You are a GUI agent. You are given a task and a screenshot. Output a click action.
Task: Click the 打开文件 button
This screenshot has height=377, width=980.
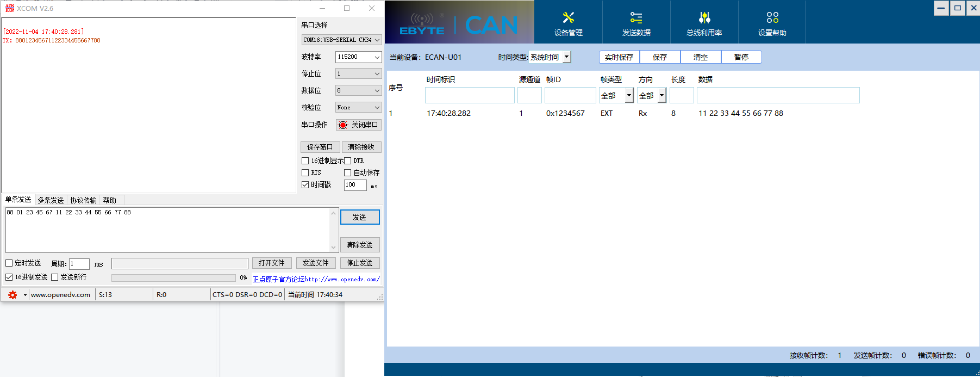[x=272, y=263]
